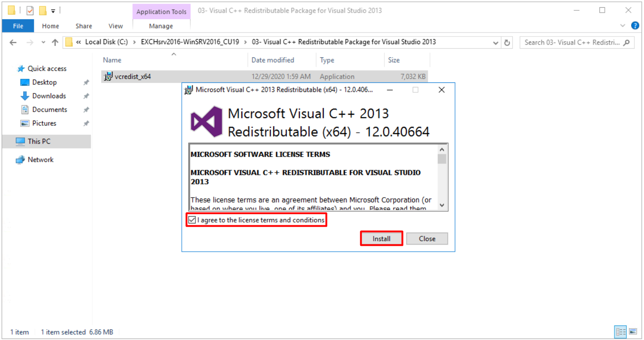Go forward using the Forward arrow

[x=30, y=42]
